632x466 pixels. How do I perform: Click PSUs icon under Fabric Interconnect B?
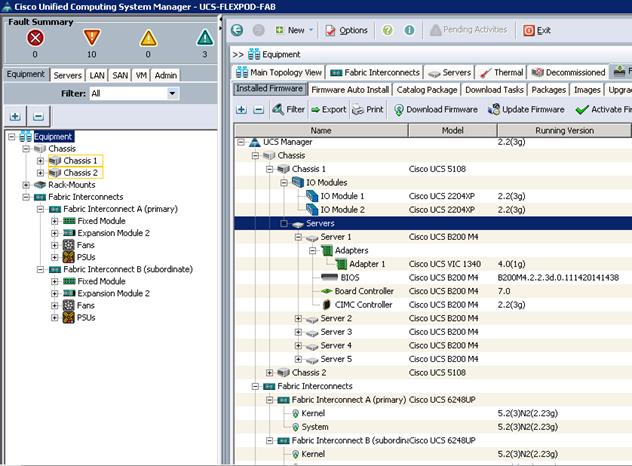click(x=69, y=318)
